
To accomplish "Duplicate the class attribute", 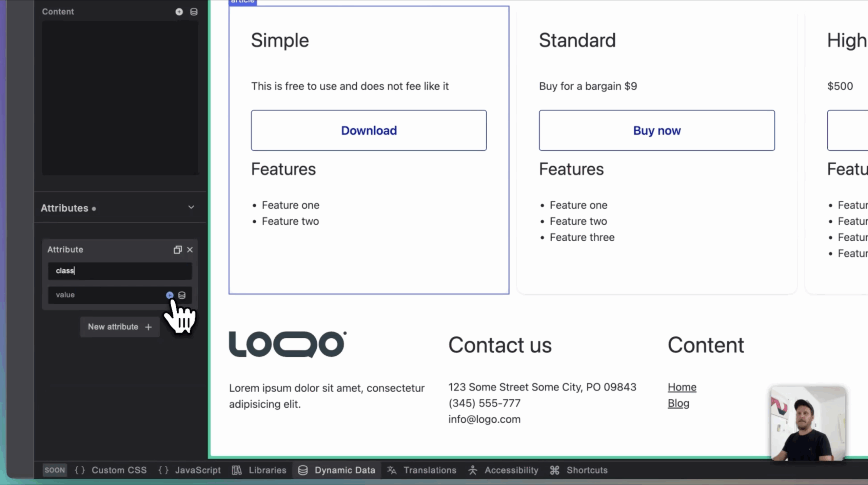I will pos(177,250).
